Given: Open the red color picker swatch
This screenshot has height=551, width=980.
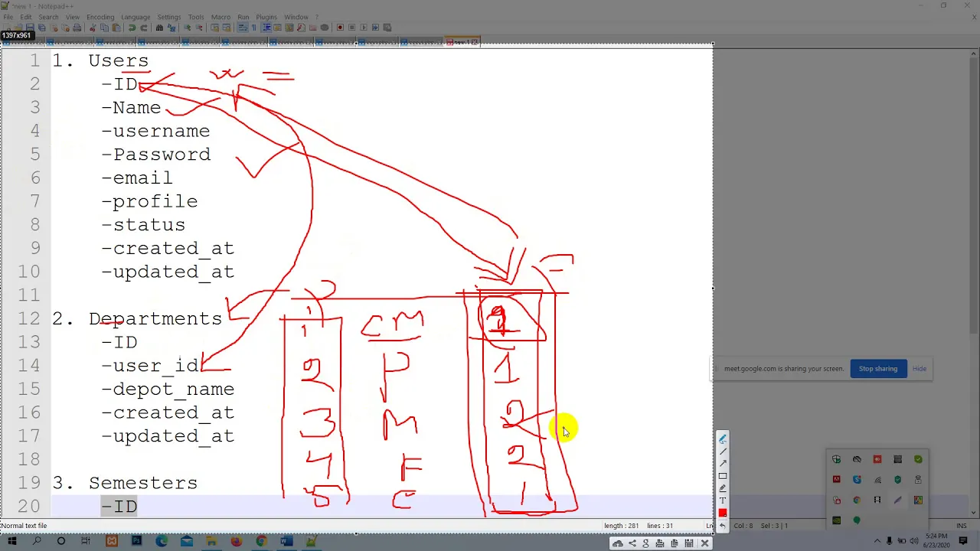Looking at the screenshot, I should 723,513.
